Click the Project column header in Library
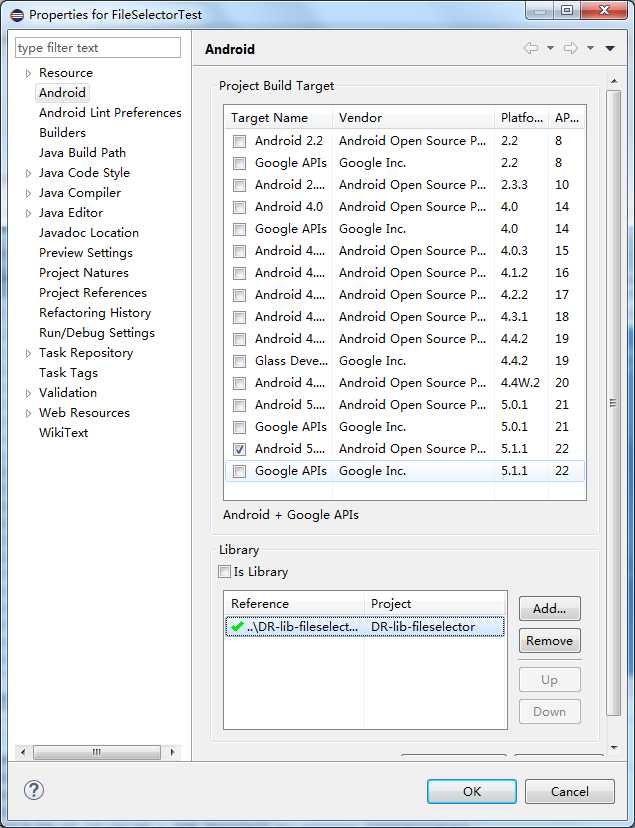Viewport: 635px width, 828px height. click(435, 604)
